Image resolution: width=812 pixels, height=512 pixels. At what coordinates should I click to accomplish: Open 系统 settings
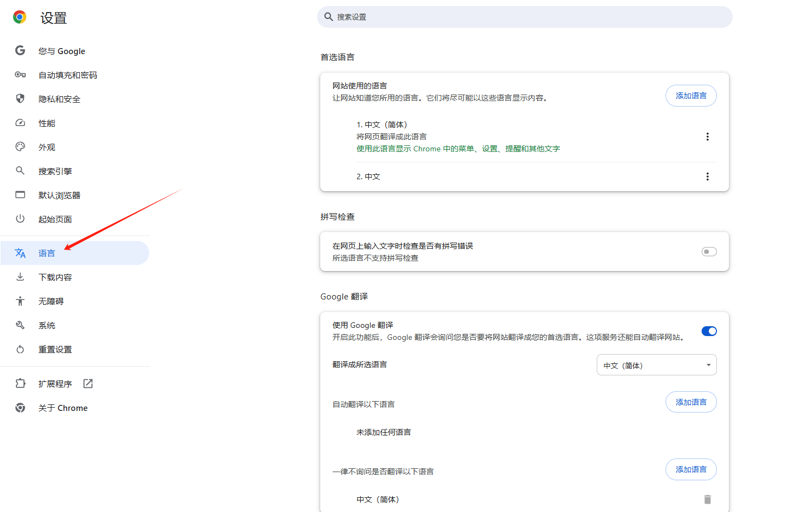75,325
